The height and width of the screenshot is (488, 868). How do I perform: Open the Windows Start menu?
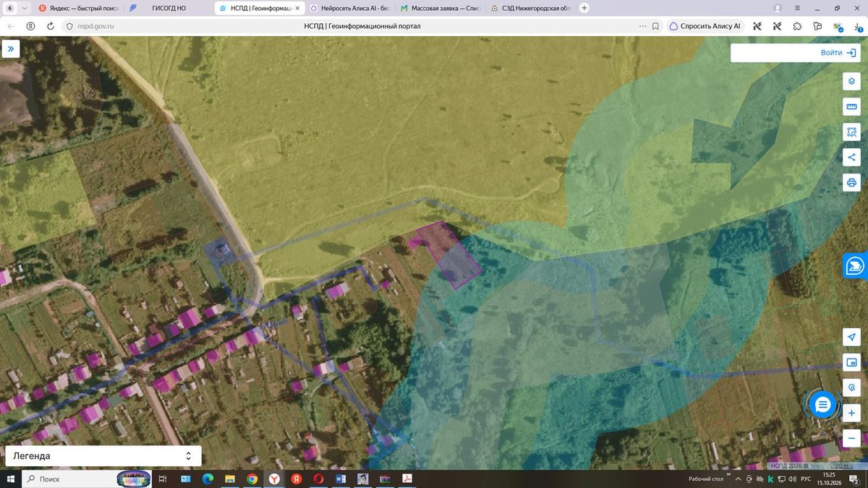click(x=10, y=479)
